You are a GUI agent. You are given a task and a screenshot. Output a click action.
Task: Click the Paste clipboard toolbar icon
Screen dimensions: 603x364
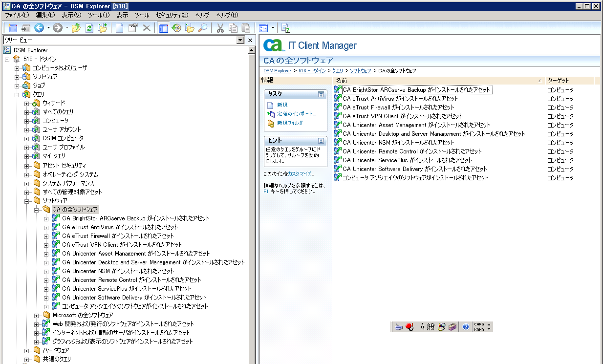[x=246, y=28]
